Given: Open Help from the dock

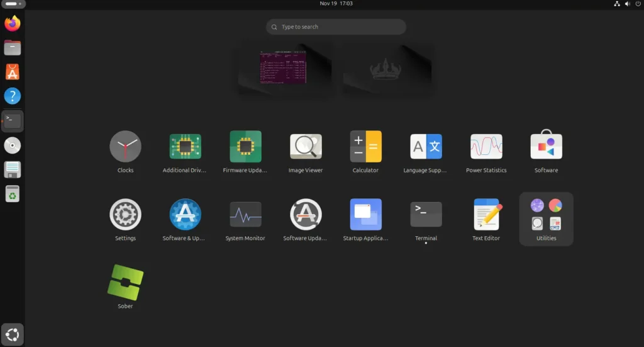Looking at the screenshot, I should pos(13,96).
